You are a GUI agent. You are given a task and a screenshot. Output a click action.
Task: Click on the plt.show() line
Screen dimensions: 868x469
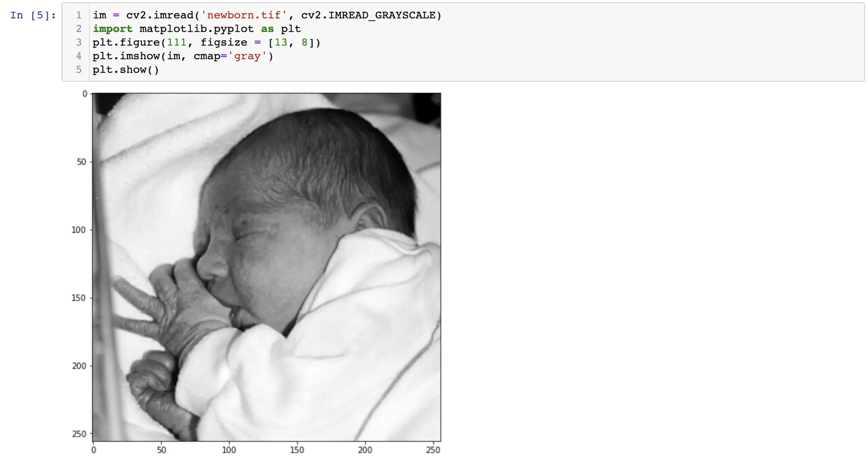pyautogui.click(x=126, y=69)
